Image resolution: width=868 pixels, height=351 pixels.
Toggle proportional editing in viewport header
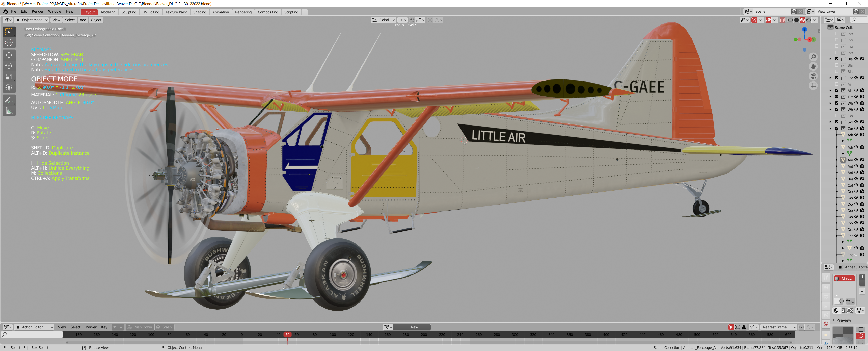click(x=430, y=20)
